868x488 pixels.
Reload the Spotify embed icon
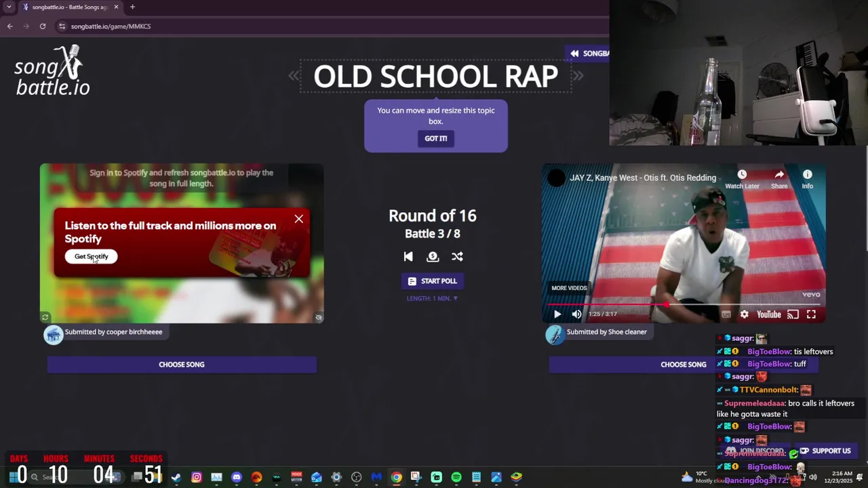(45, 317)
